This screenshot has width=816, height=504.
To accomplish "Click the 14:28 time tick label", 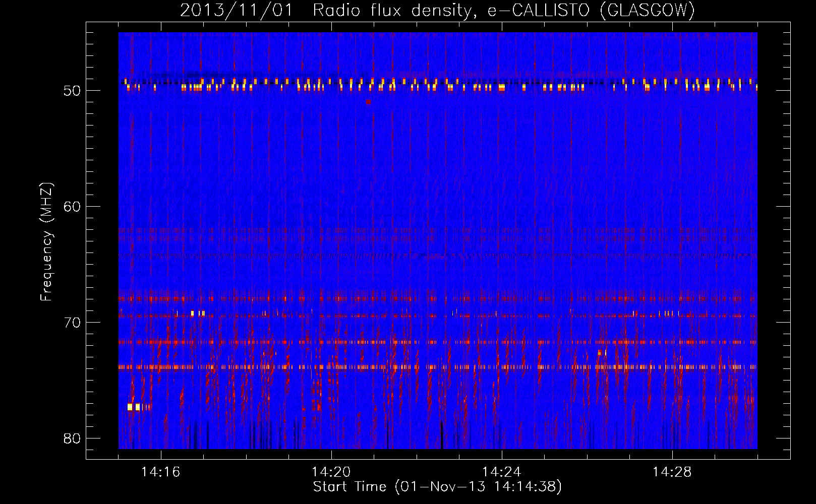I will (x=672, y=472).
